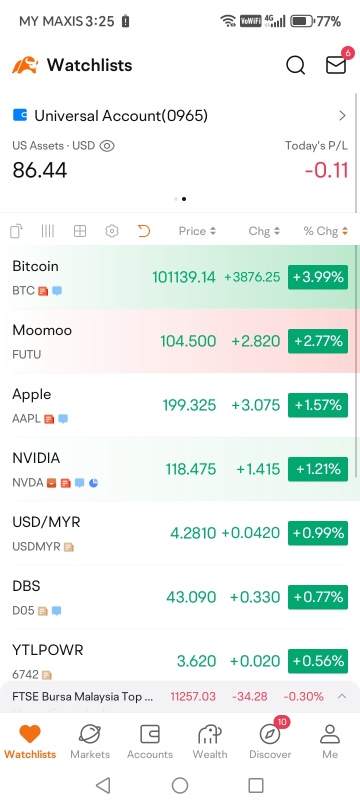Open the messages envelope icon
Viewport: 360px width, 805px height.
tap(336, 65)
